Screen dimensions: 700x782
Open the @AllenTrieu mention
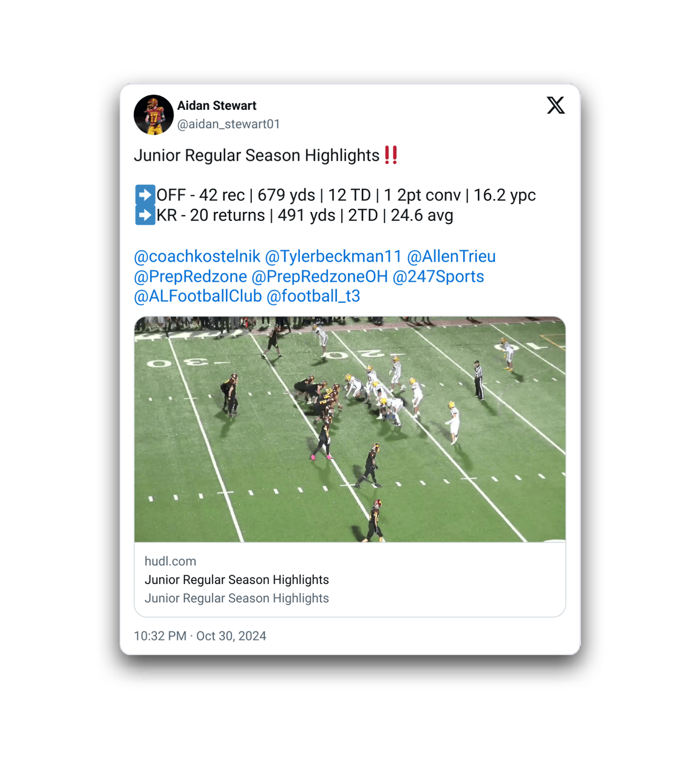[451, 256]
